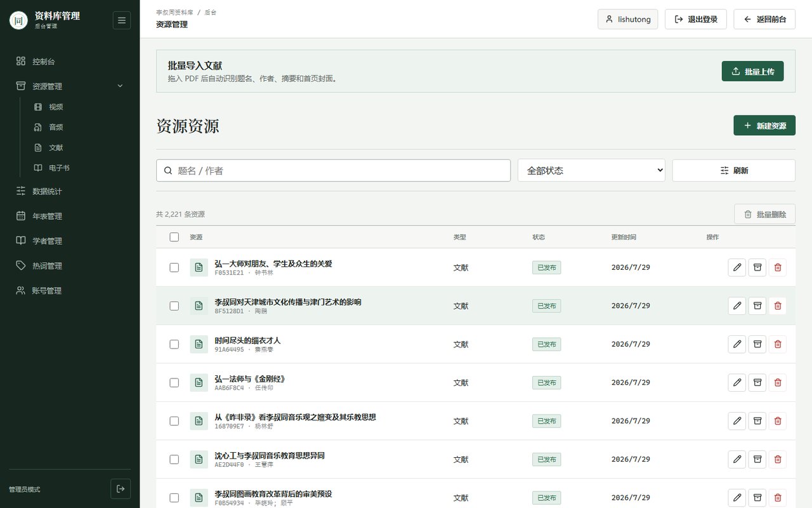The width and height of the screenshot is (812, 508).
Task: Click the 刷新 button
Action: point(734,170)
